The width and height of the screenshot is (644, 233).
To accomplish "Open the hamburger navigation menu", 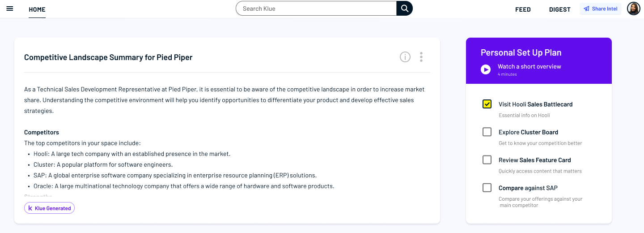I will tap(9, 9).
